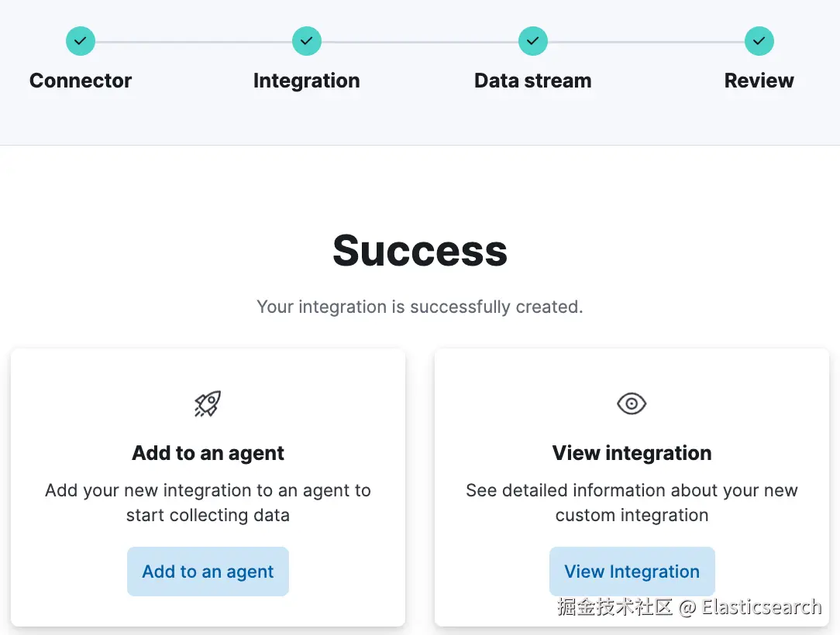Viewport: 840px width, 635px height.
Task: Click the Data stream step checkmark circle
Action: point(533,41)
